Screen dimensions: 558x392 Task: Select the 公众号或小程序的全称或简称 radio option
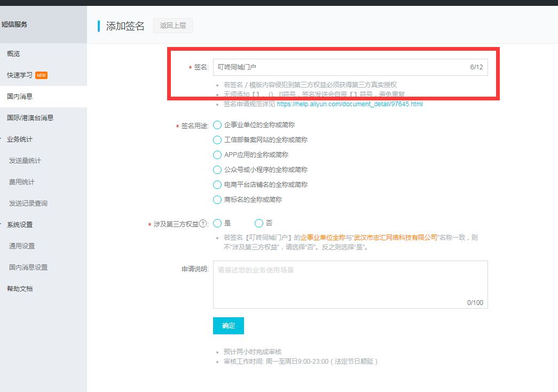click(217, 170)
